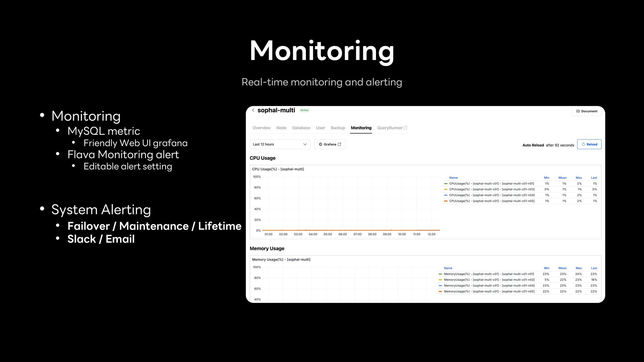Sort Memory legend by Name header

point(448,268)
